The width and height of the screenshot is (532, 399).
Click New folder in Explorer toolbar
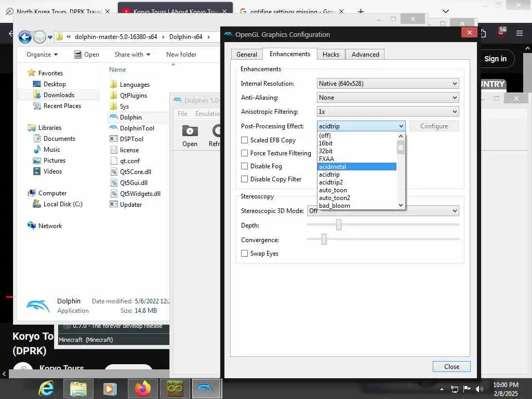tap(181, 54)
